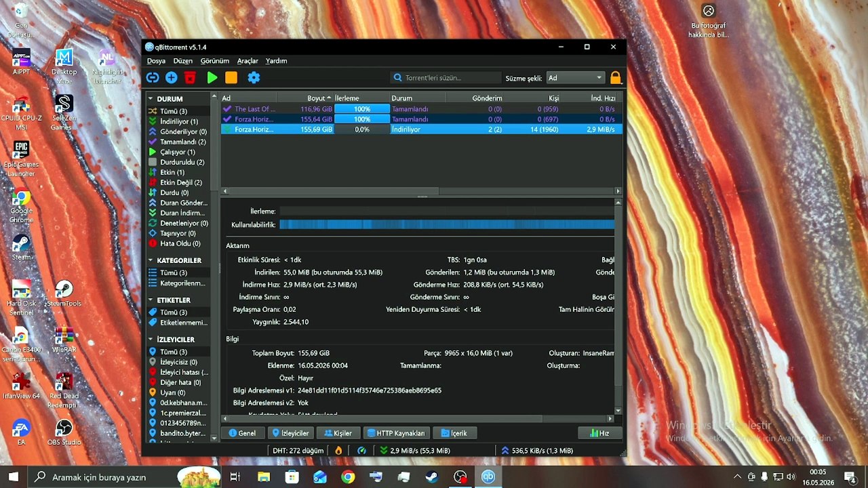This screenshot has width=868, height=488.
Task: Click the upload speed 536,5 KiB/s status
Action: click(537, 450)
